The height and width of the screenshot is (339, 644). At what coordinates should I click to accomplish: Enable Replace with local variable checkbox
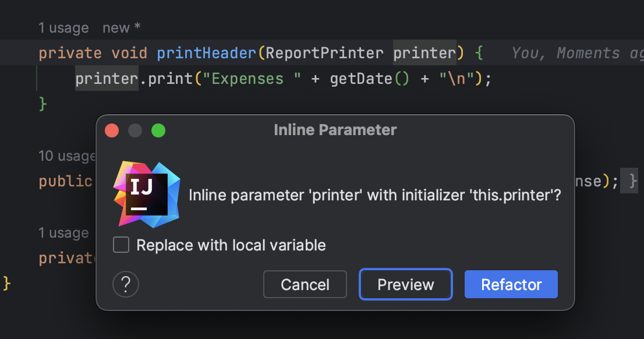coord(121,245)
